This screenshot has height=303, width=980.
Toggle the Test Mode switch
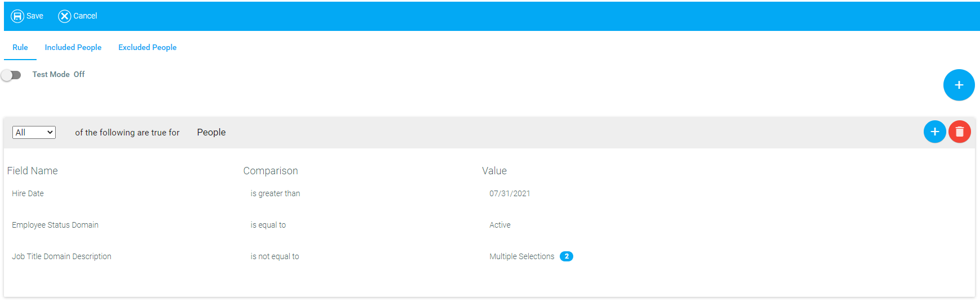pyautogui.click(x=11, y=75)
